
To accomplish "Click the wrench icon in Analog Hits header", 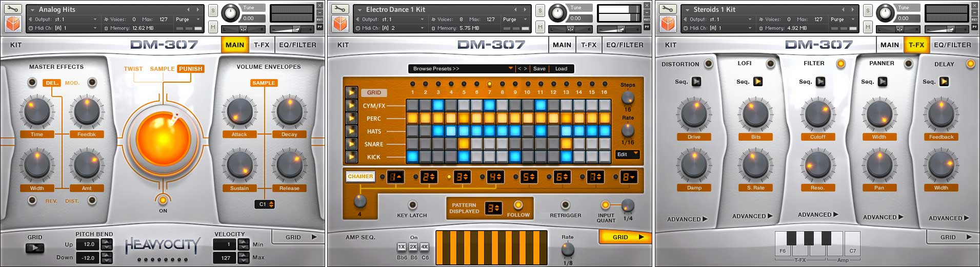I will [x=13, y=9].
